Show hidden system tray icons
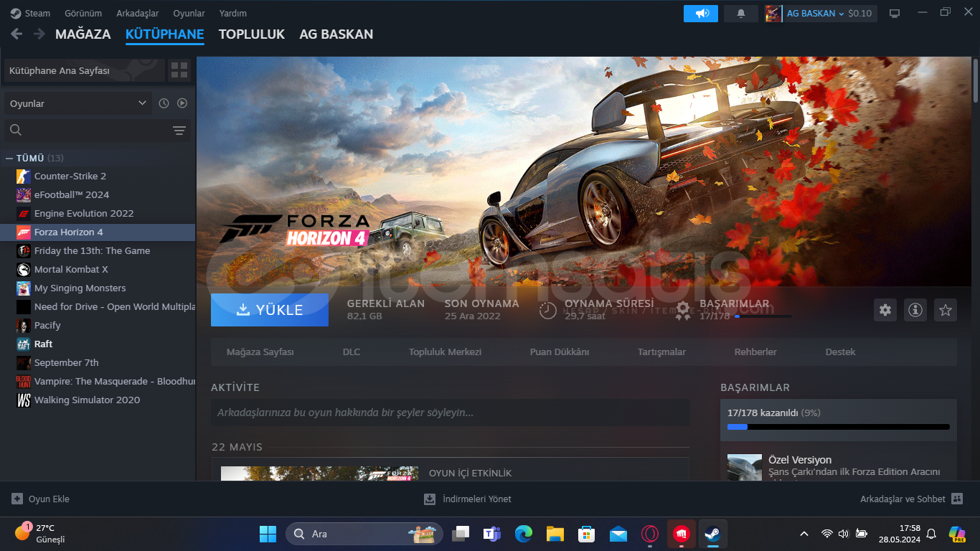980x551 pixels. tap(804, 534)
